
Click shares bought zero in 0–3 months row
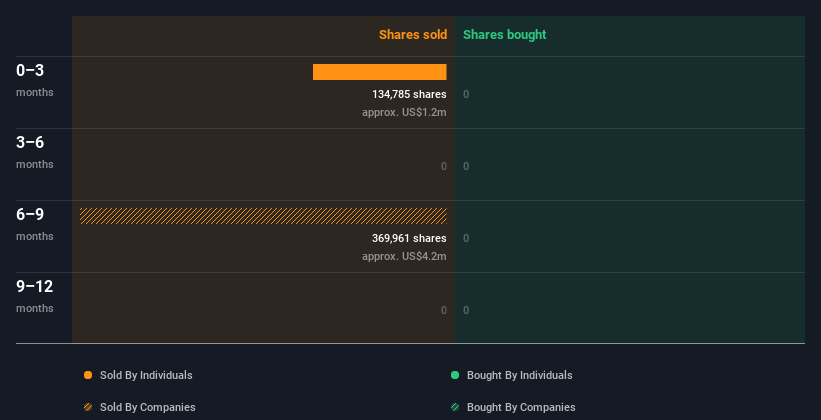pos(466,94)
